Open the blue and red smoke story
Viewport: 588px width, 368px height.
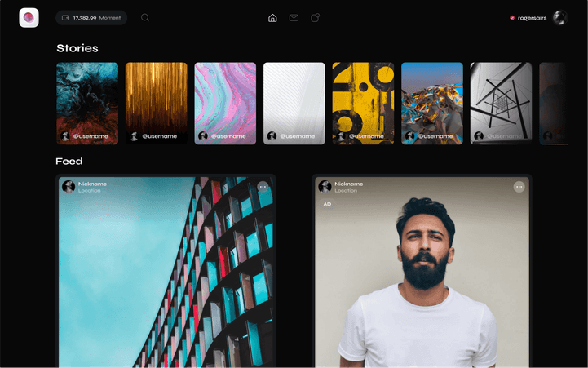click(x=87, y=103)
